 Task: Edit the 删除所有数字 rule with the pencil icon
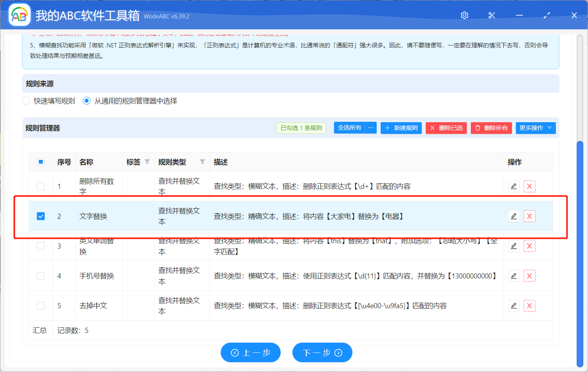pos(514,186)
